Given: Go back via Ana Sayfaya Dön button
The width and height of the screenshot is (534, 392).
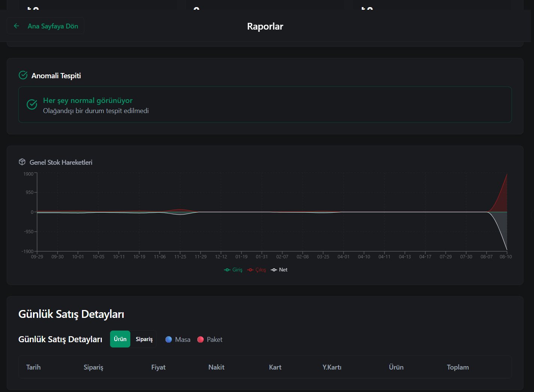Looking at the screenshot, I should point(46,26).
